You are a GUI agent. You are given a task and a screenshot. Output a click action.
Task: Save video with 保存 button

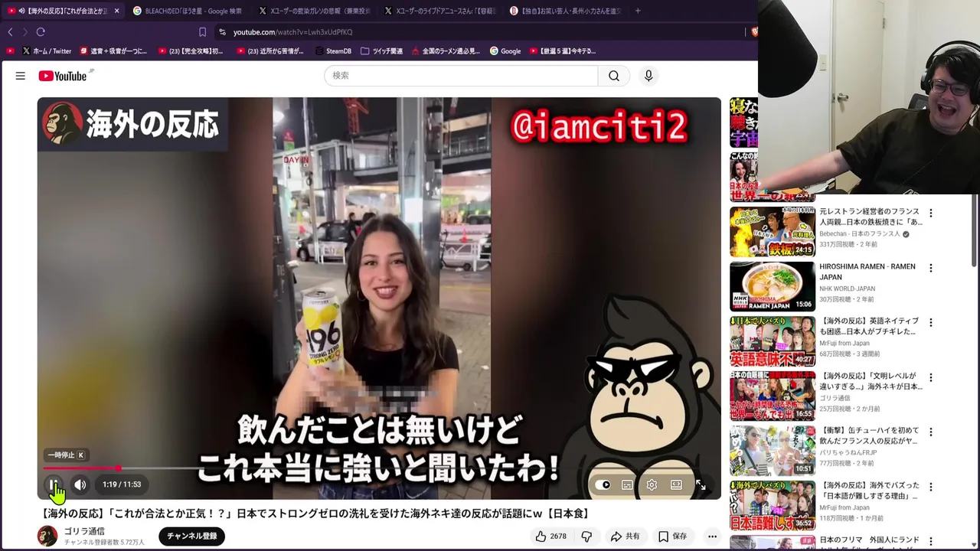tap(672, 536)
